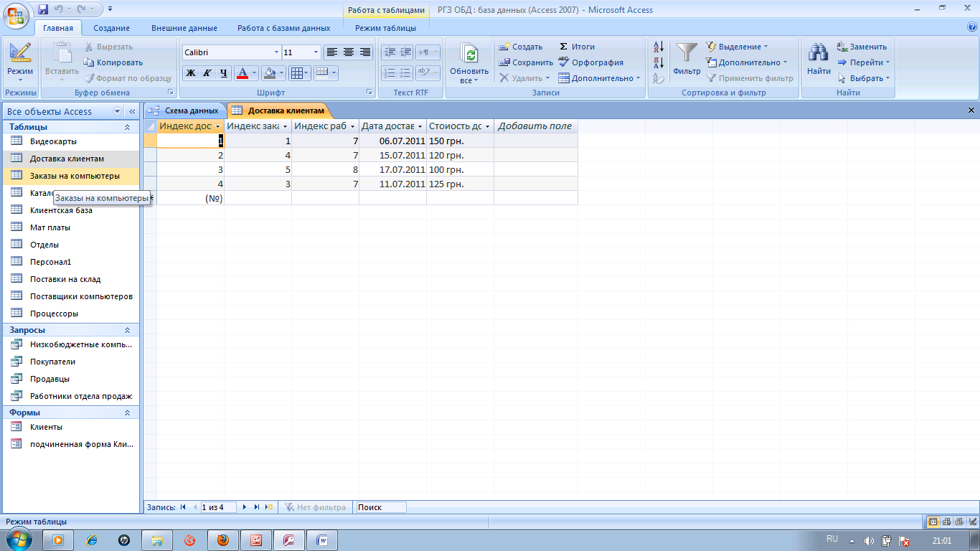980x551 pixels.
Task: Toggle bold Ж formatting
Action: click(191, 73)
